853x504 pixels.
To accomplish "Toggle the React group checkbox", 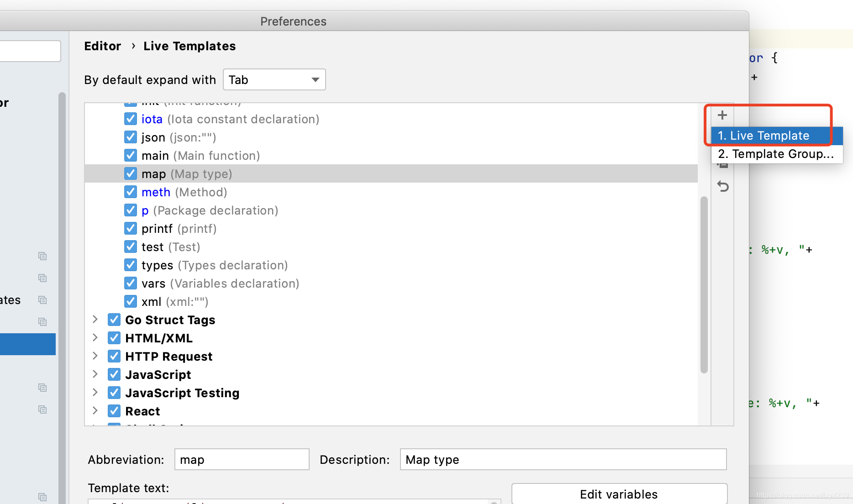I will (114, 411).
